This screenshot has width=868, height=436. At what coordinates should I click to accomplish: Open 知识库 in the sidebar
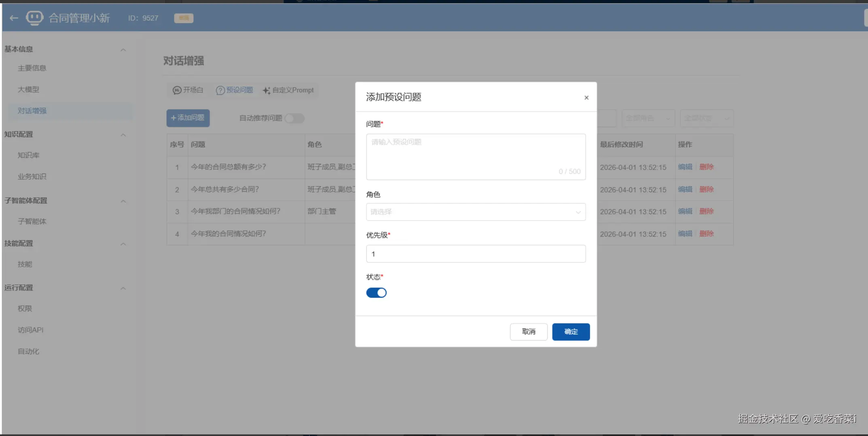tap(28, 155)
